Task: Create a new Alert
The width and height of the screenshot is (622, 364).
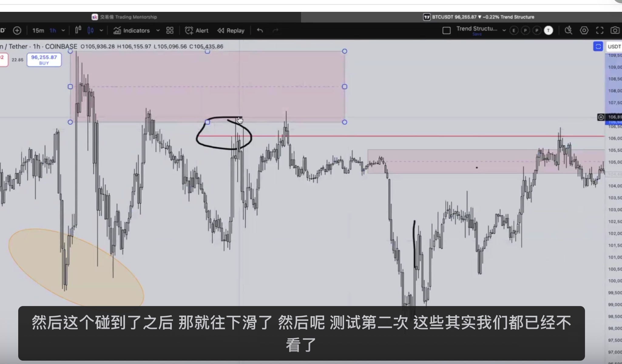Action: [197, 30]
